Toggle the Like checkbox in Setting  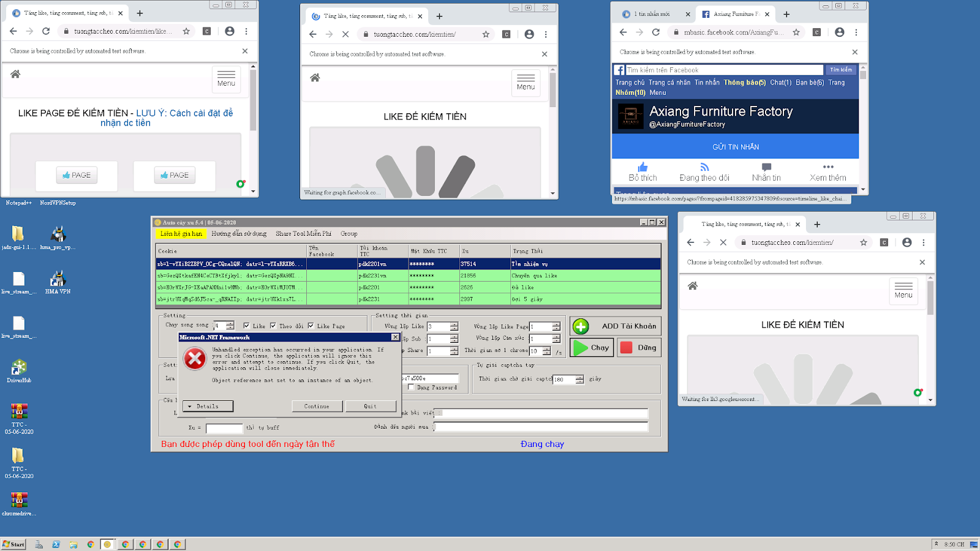tap(246, 326)
